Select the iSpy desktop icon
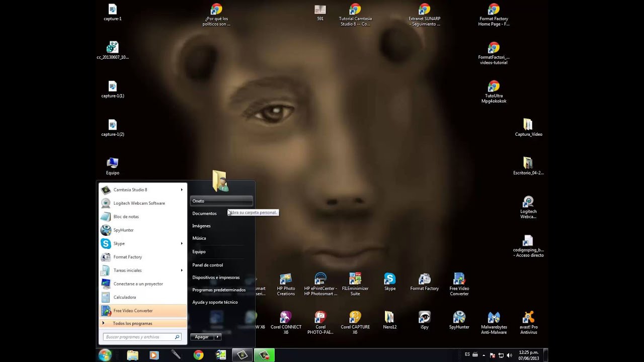Viewport: 644px width, 362px height. coord(425,320)
